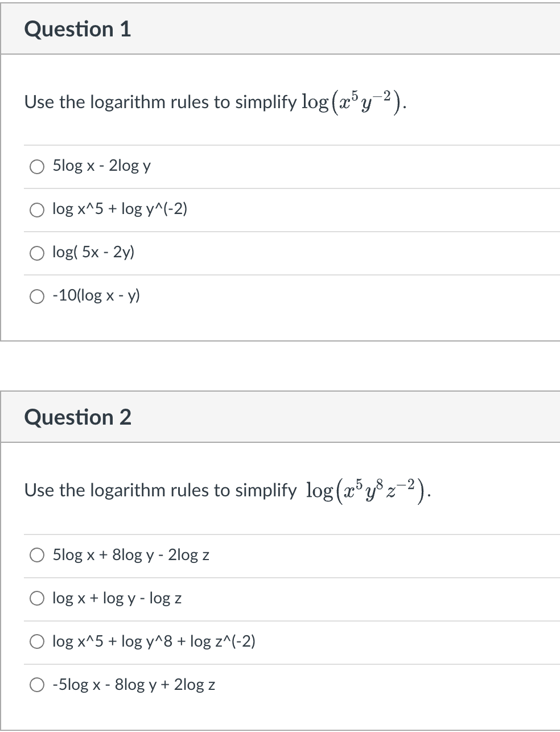Click the radio circle beside "log( 5x - 2y)"
This screenshot has height=732, width=560.
36,253
